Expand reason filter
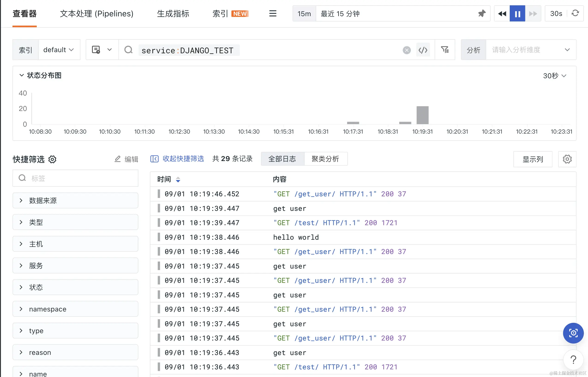588x377 pixels. coord(75,353)
